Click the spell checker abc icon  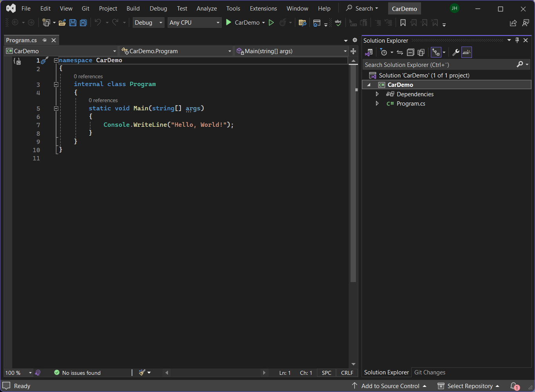[338, 23]
